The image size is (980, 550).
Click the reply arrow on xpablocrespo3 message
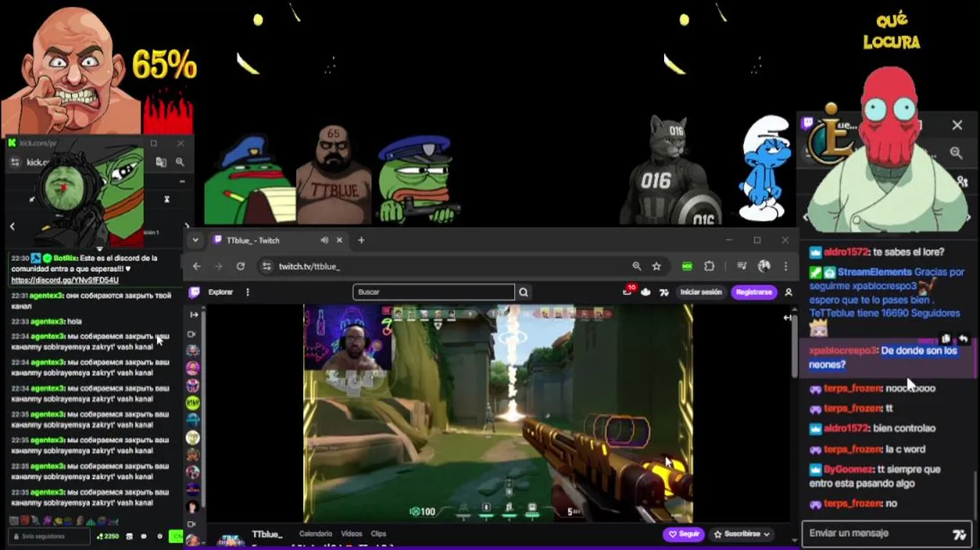click(x=963, y=338)
